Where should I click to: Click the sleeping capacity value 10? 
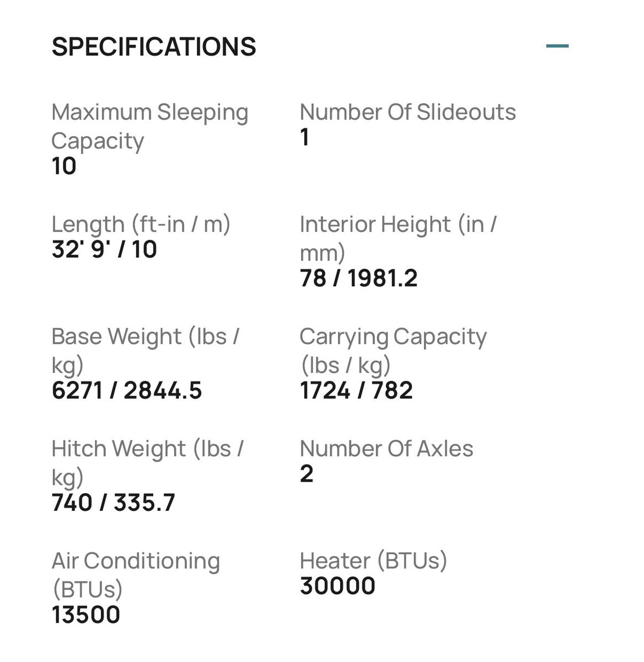(64, 166)
